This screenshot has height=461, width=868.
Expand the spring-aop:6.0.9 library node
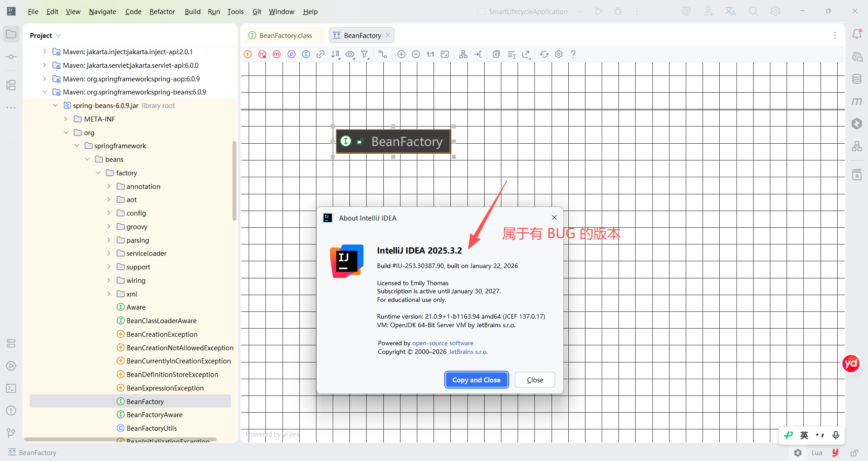coord(44,79)
